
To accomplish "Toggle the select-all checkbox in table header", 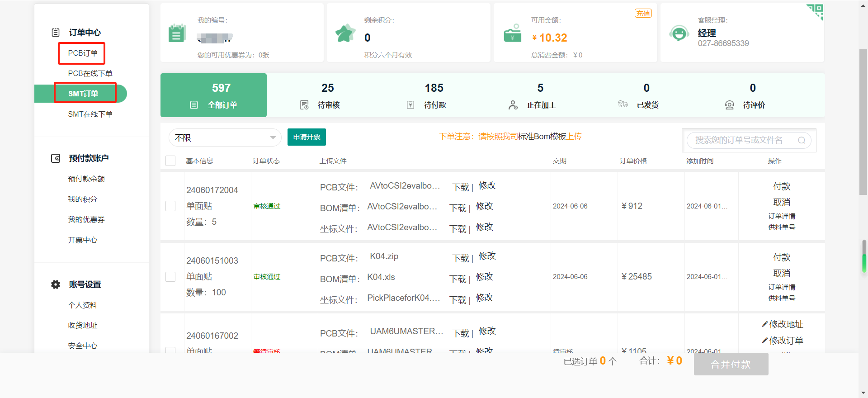I will tap(170, 161).
